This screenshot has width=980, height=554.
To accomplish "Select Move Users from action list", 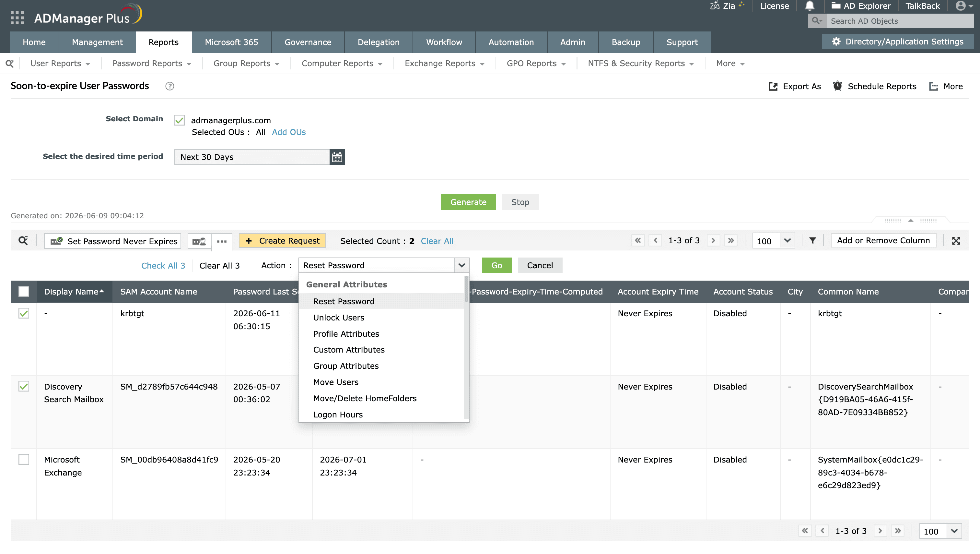I will 381,382.
